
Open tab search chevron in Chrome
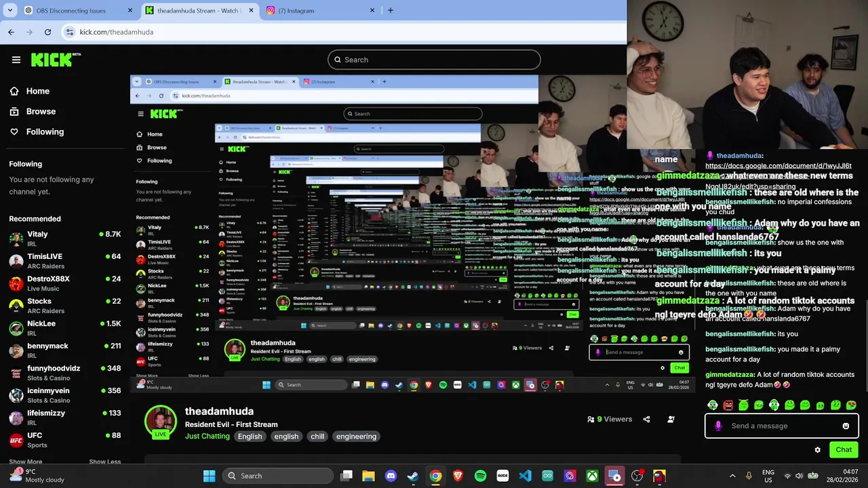tap(9, 10)
